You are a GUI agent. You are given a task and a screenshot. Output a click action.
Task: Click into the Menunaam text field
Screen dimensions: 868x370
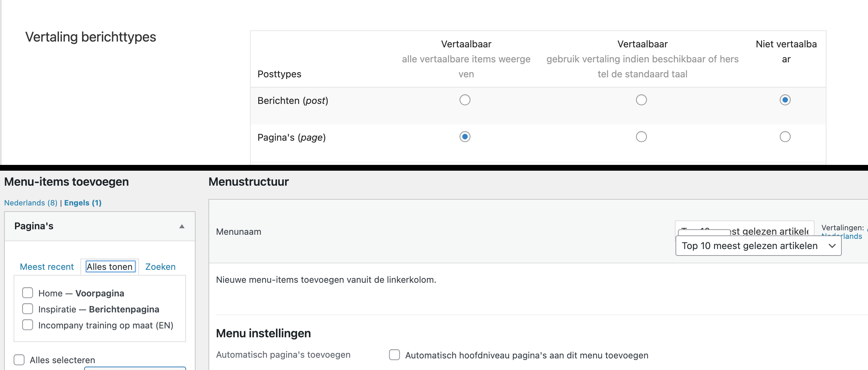[x=770, y=230]
